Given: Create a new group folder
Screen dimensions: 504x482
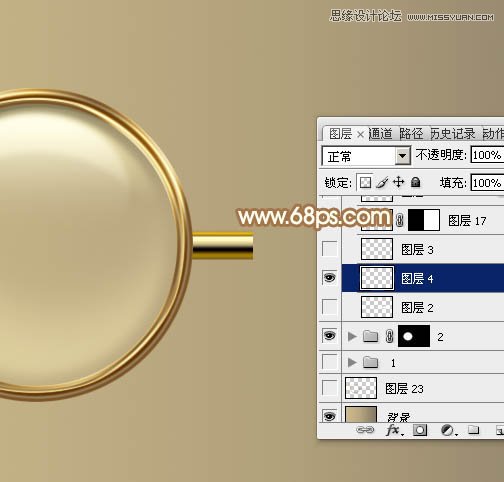Looking at the screenshot, I should coord(473,430).
